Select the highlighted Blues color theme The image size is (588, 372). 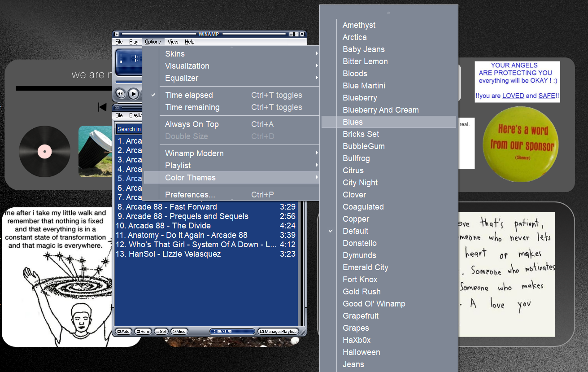pos(389,122)
